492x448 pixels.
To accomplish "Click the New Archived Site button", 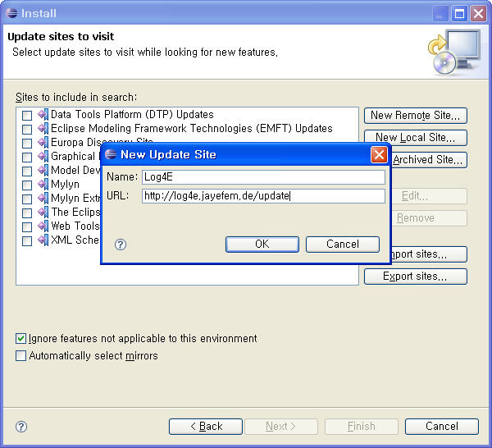I will (x=429, y=160).
